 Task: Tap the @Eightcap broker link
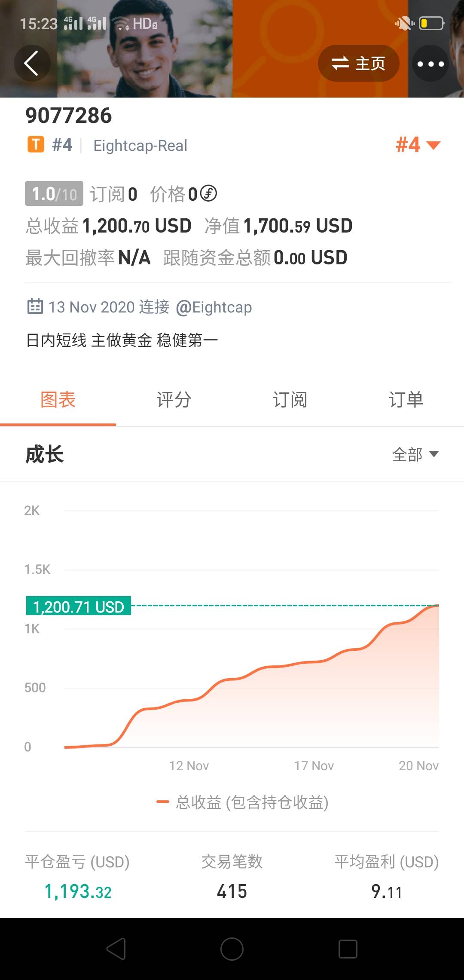coord(214,307)
